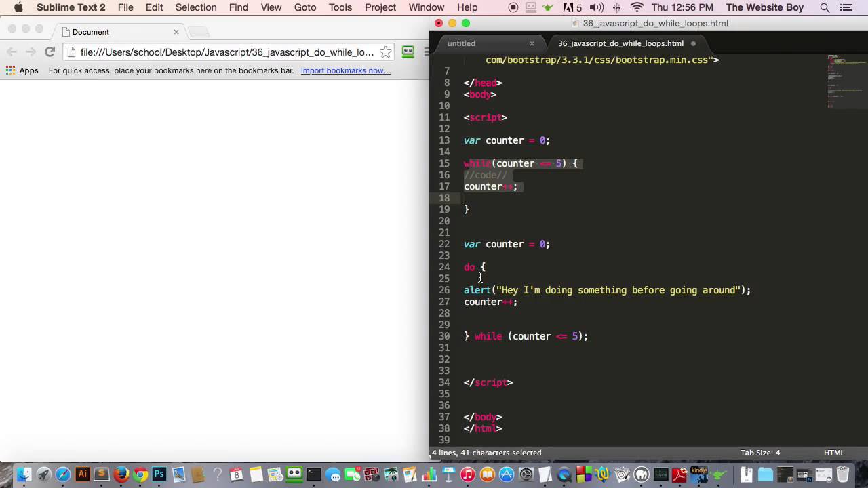Screen dimensions: 868x488
Task: Close the Document tab in Chrome
Action: click(x=176, y=32)
